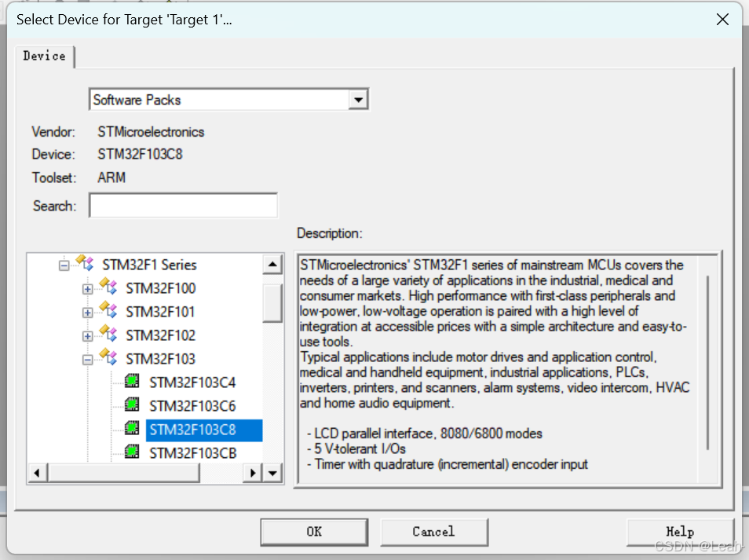Screen dimensions: 749x560
Task: Click into the Search input field
Action: [x=184, y=206]
